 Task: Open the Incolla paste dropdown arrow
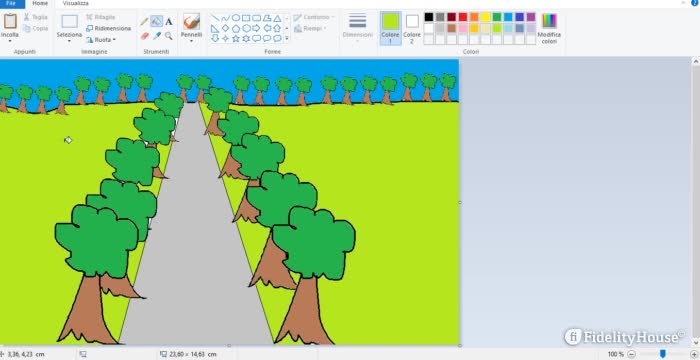point(10,41)
